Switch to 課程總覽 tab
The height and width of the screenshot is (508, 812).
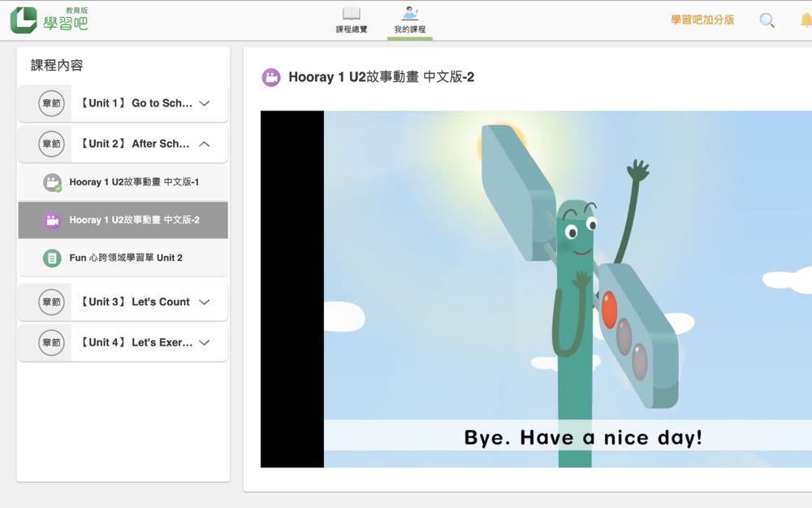click(352, 21)
